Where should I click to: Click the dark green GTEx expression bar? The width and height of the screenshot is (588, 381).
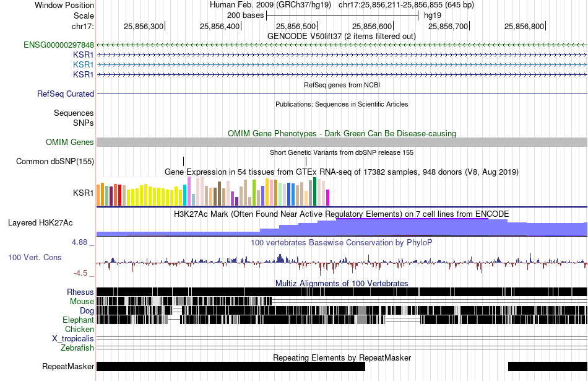coord(315,191)
